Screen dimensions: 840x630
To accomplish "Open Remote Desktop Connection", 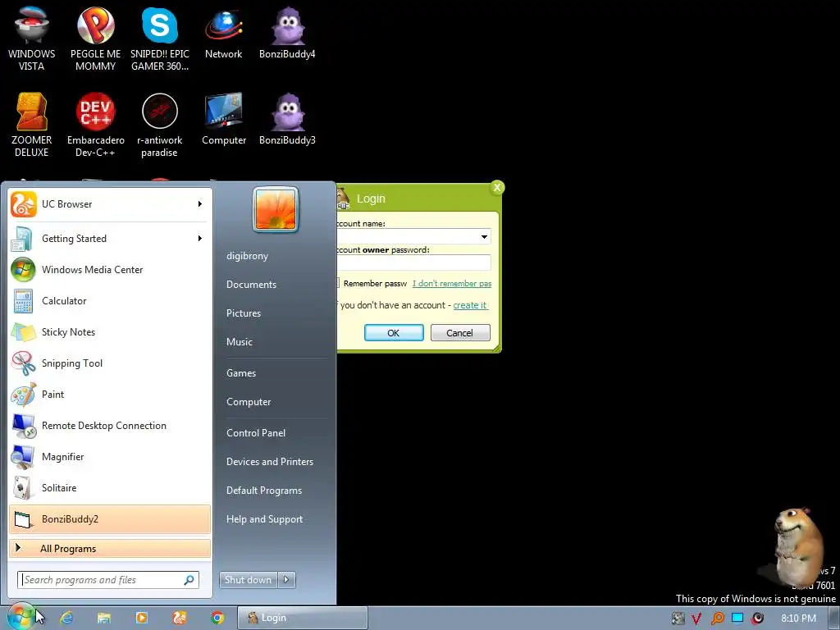I will (110, 426).
